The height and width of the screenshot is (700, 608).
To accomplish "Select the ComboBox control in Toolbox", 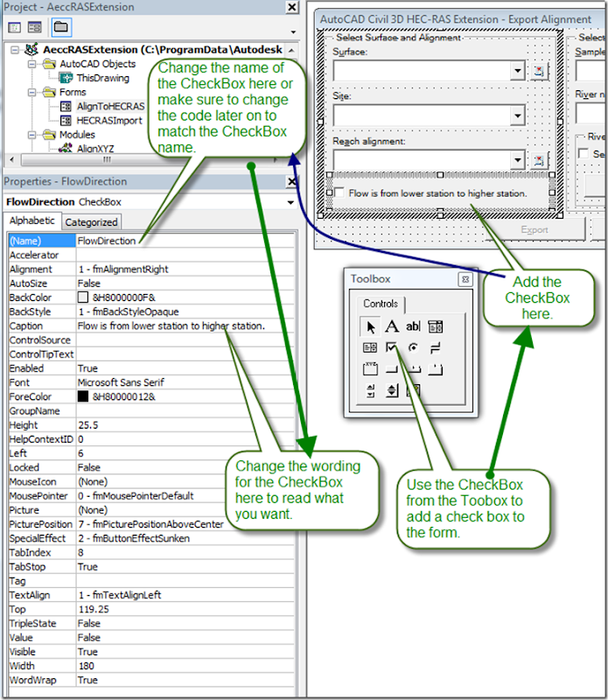I will click(436, 326).
